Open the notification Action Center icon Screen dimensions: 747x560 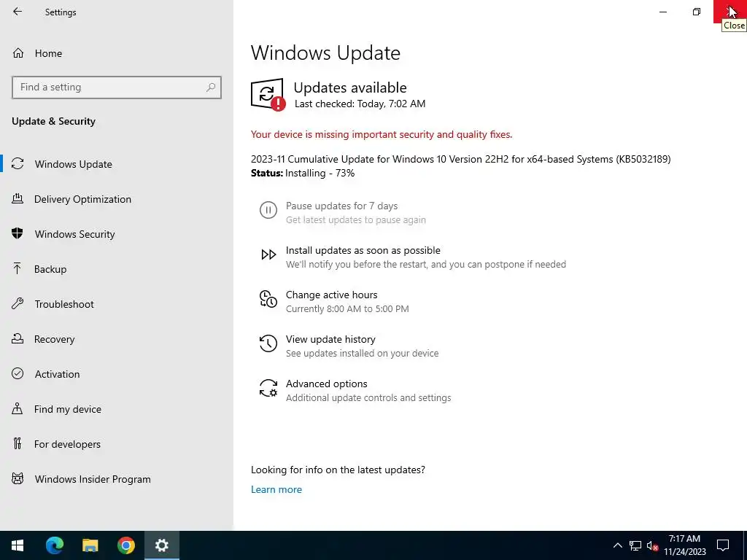(x=723, y=545)
